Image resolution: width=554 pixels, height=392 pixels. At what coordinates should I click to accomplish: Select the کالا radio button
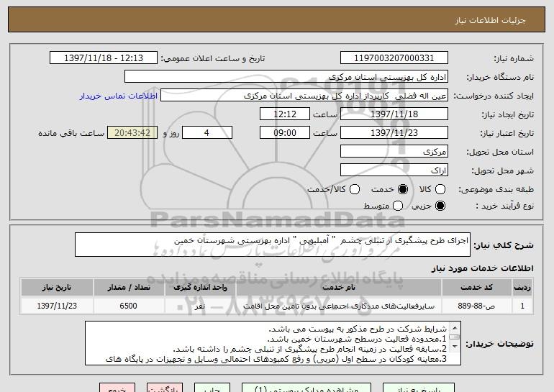pos(440,189)
